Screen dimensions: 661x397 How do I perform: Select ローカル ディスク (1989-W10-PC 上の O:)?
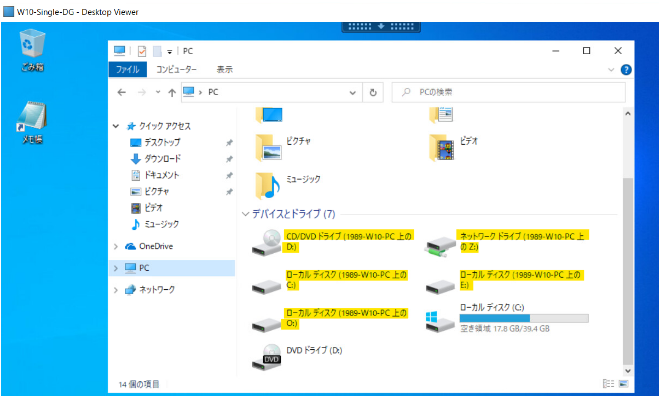330,319
